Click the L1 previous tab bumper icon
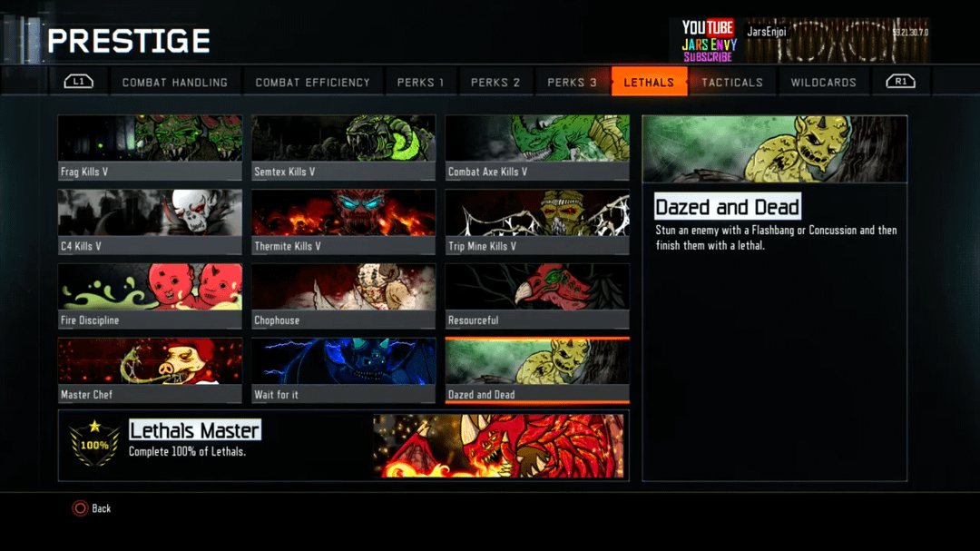The width and height of the screenshot is (980, 551). (79, 82)
